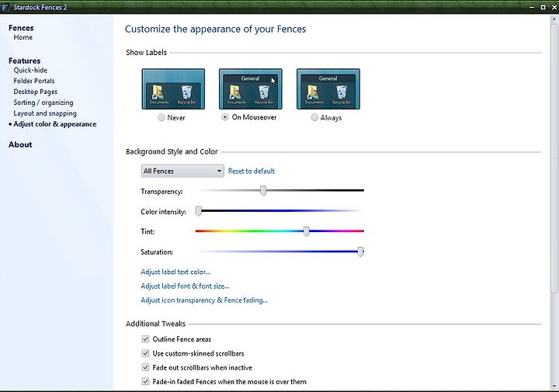Toggle Fade out scrollbars when inactive checkbox
559x392 pixels.
[x=145, y=367]
